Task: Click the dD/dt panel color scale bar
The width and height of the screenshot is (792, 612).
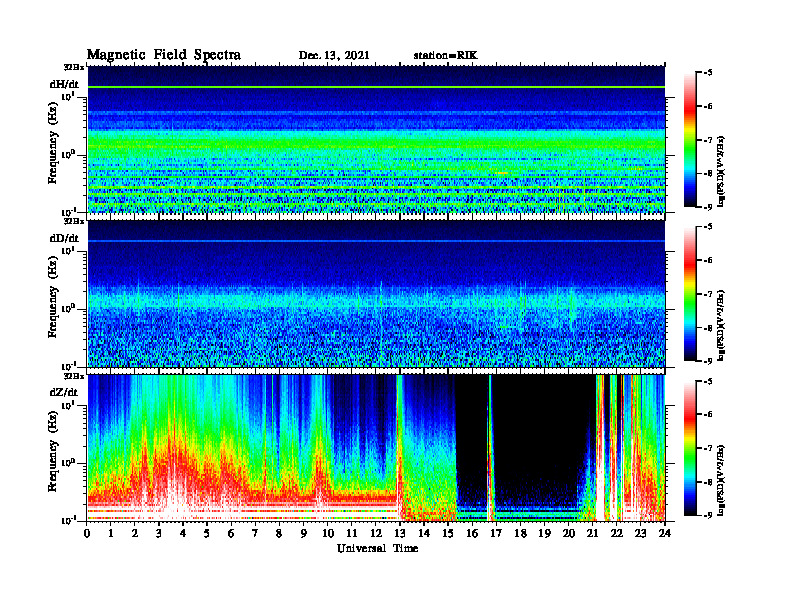Action: [690, 293]
